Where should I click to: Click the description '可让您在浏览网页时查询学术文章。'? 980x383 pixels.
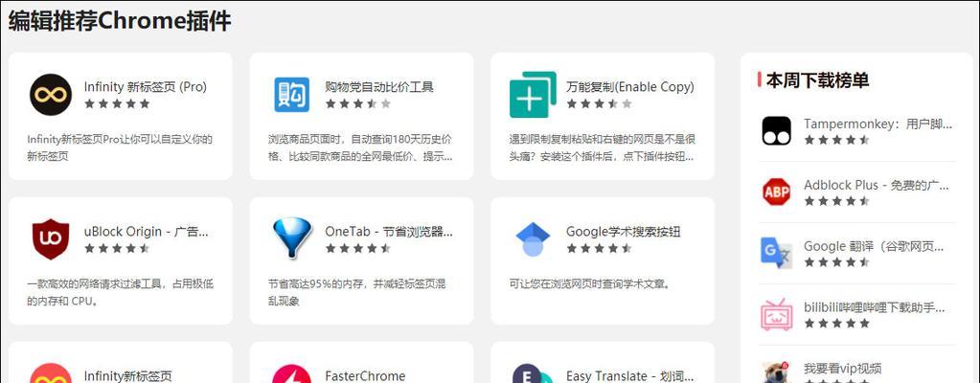(591, 284)
